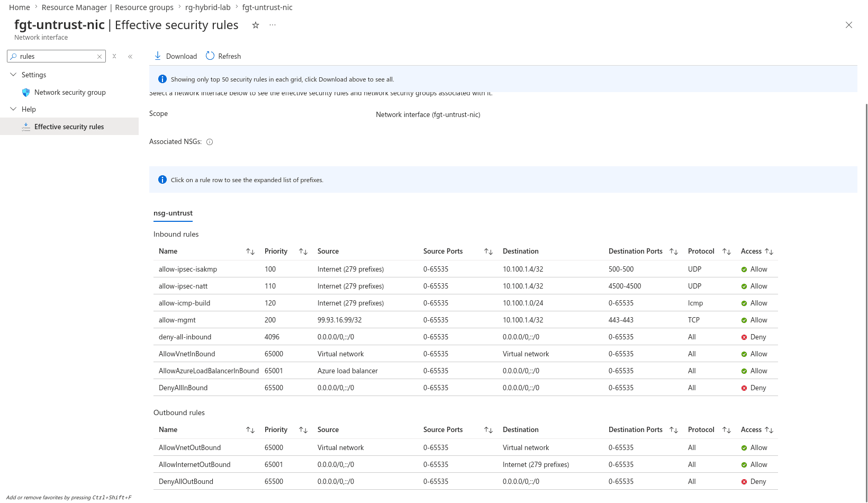Click the Refresh icon

[210, 56]
